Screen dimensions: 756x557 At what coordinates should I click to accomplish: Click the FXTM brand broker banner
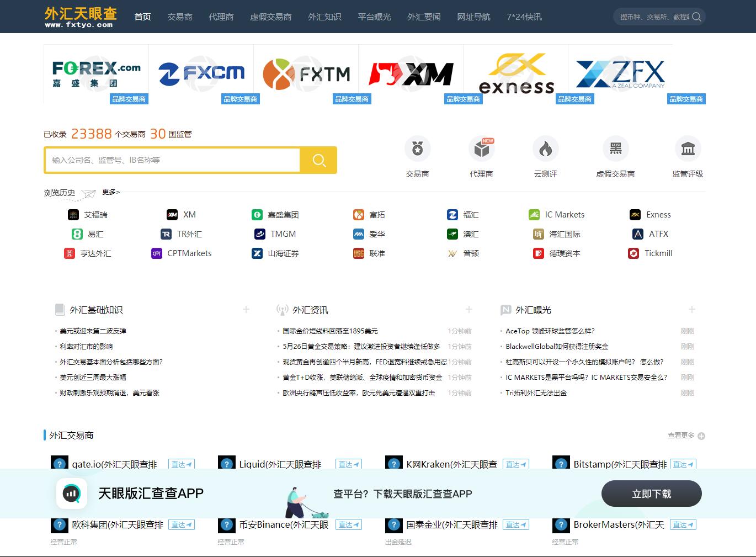[x=306, y=74]
